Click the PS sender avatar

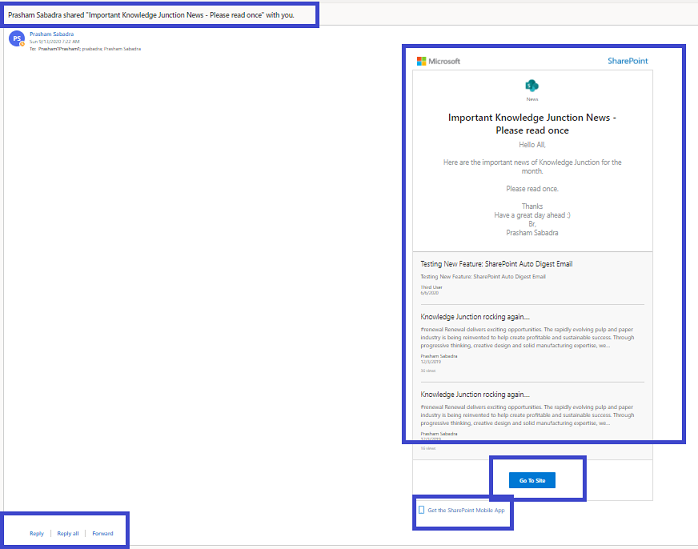17,39
